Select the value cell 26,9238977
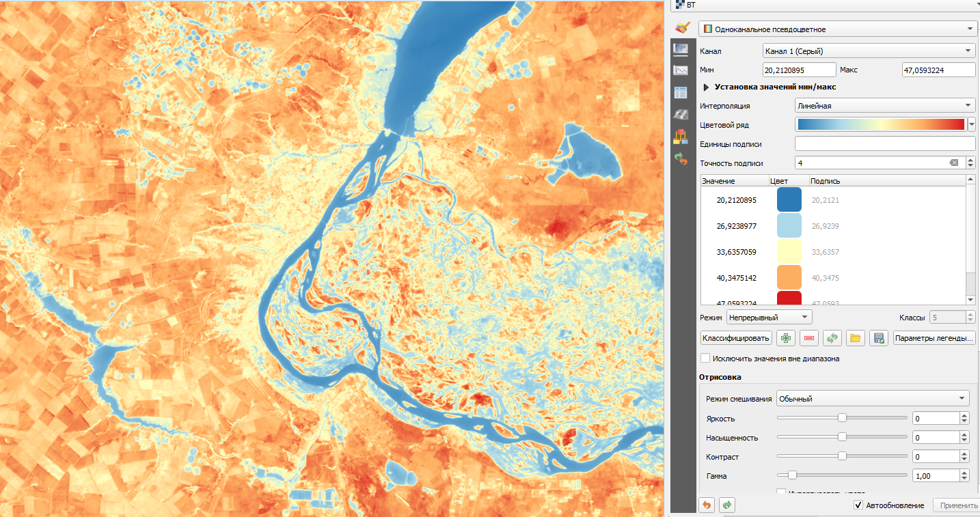 [x=736, y=225]
